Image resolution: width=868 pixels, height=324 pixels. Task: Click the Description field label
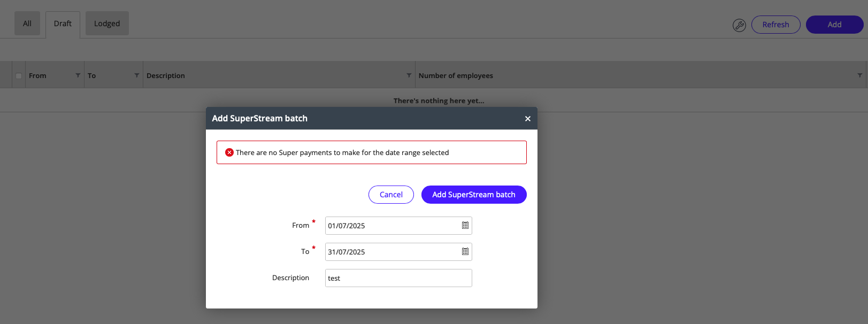[x=290, y=278]
